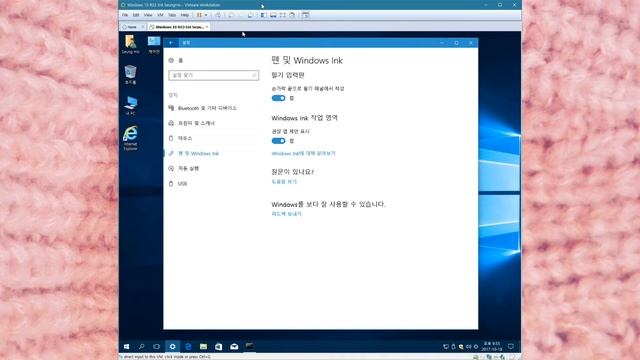Screen dimensions: 640x360
Task: Open the Control Panel desktop icon
Action: 154,44
